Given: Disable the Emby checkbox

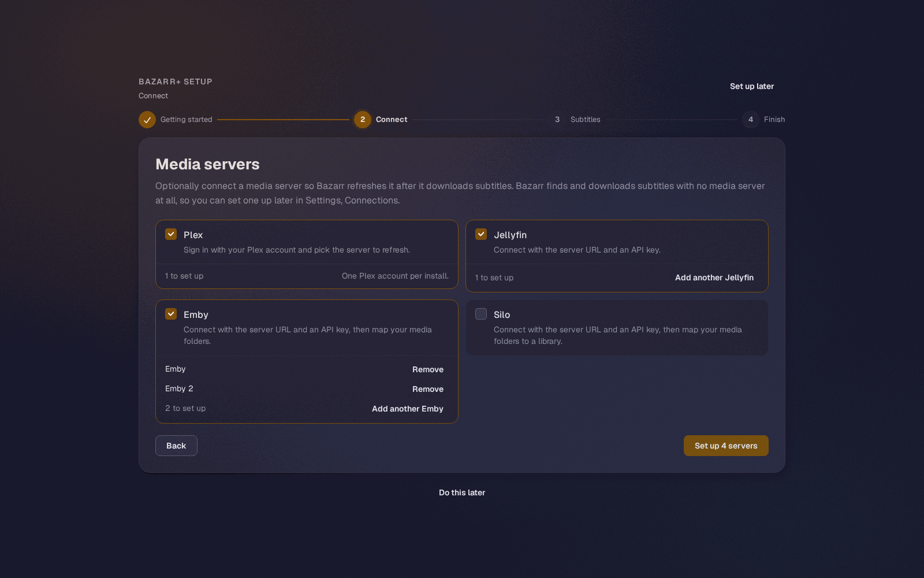Looking at the screenshot, I should coord(171,314).
